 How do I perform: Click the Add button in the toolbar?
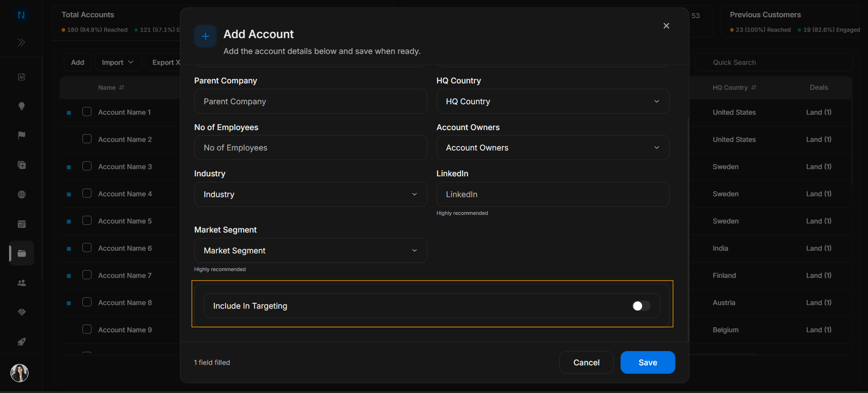pyautogui.click(x=77, y=62)
